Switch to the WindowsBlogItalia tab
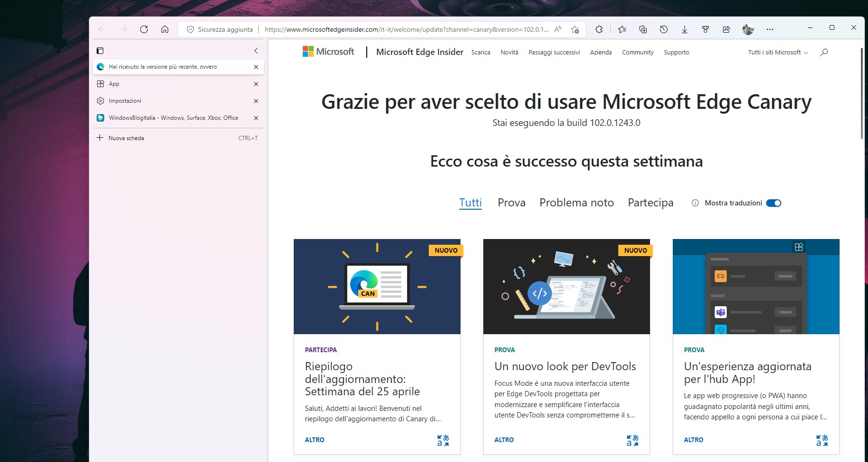Screen dimensions: 868x462 (178, 118)
